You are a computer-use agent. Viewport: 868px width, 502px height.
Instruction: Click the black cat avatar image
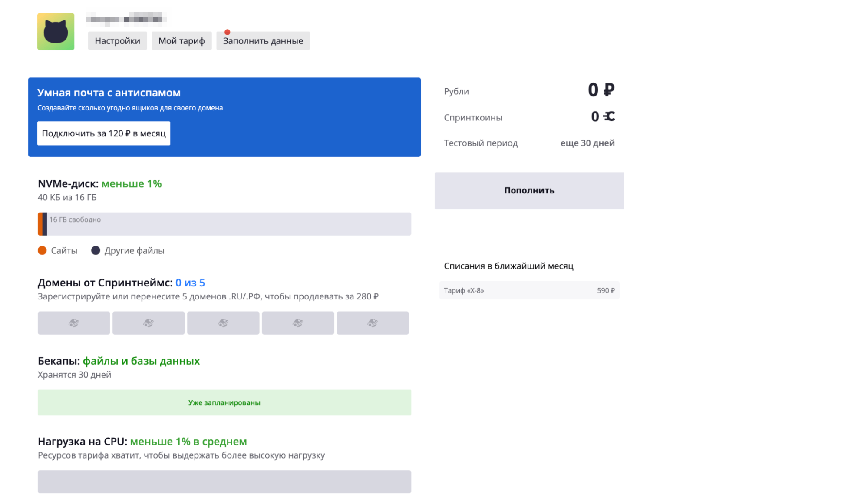tap(56, 31)
